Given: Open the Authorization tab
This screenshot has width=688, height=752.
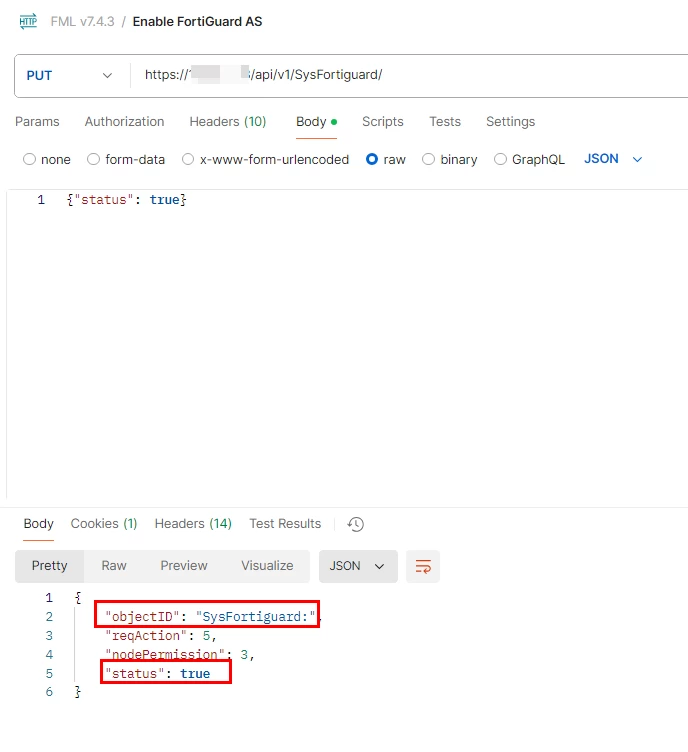Looking at the screenshot, I should click(x=125, y=122).
